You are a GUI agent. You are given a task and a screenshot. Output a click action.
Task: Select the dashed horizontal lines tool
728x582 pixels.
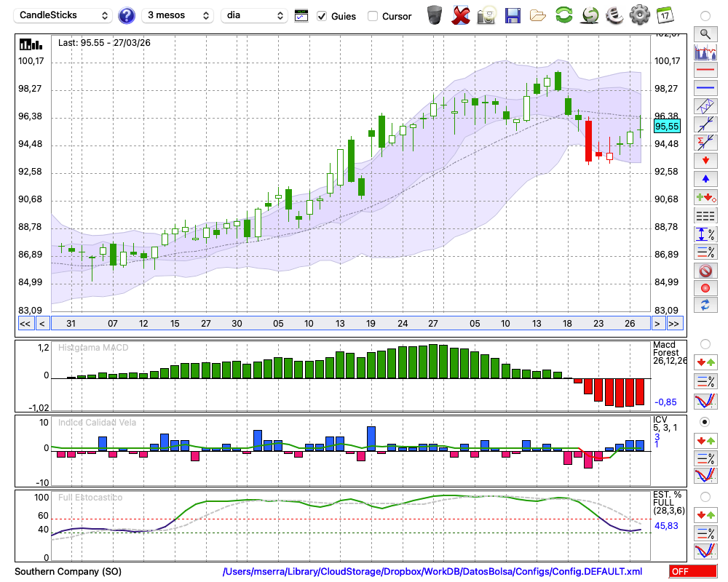(x=705, y=215)
